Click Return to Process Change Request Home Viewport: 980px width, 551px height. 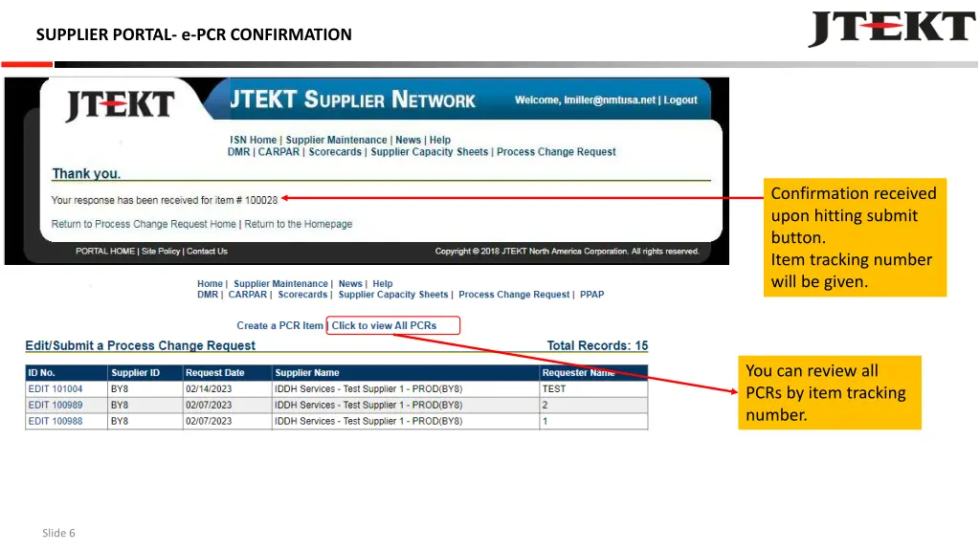tap(144, 224)
